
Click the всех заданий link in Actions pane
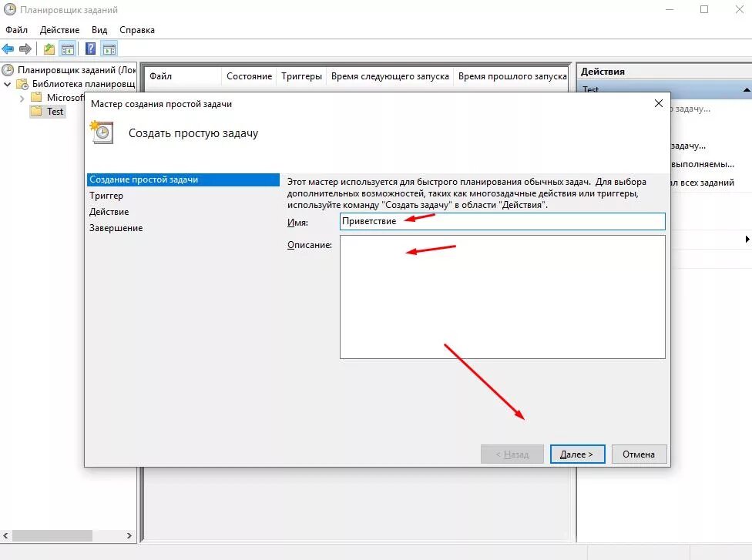pyautogui.click(x=703, y=183)
